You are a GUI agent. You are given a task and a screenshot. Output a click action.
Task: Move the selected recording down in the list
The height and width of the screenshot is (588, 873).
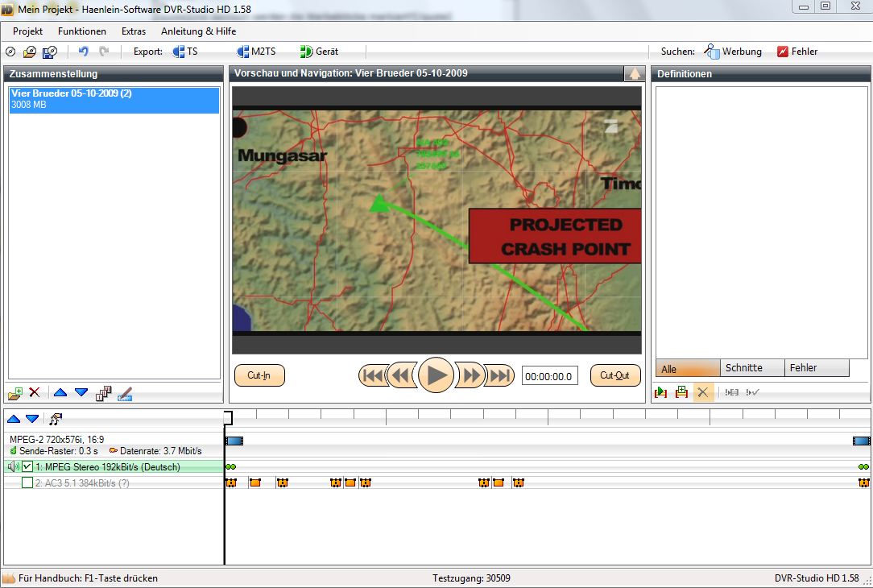pyautogui.click(x=81, y=393)
